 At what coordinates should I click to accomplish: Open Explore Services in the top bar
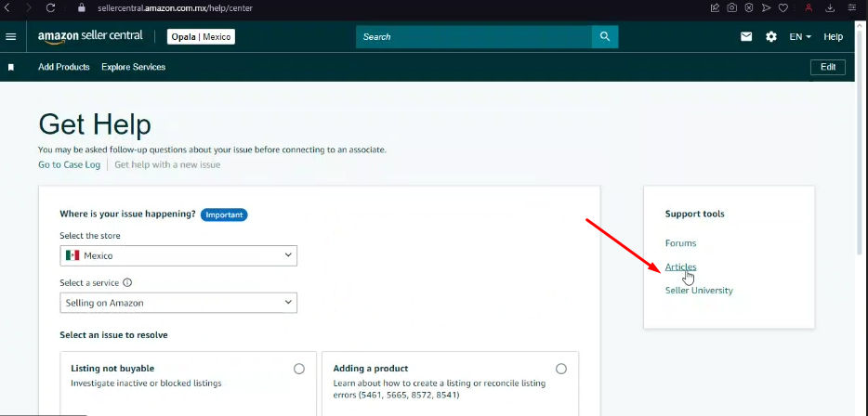pyautogui.click(x=134, y=67)
